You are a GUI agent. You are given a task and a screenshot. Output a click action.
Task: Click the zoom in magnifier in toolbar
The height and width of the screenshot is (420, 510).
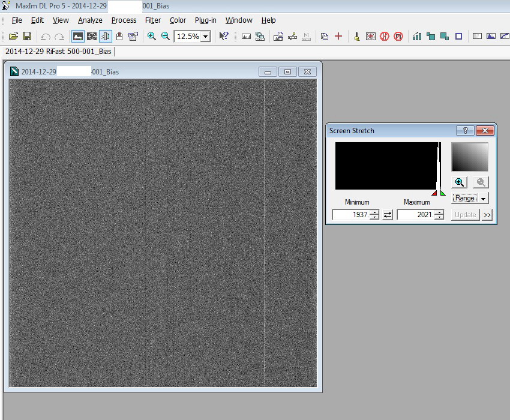(152, 37)
